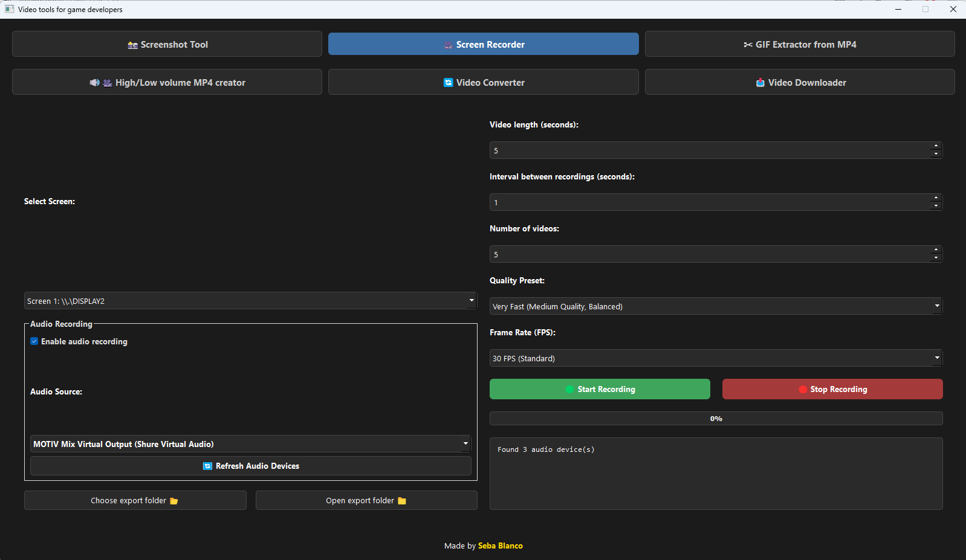Screen dimensions: 966x560
Task: Open the Select Screen dropdown
Action: (250, 301)
